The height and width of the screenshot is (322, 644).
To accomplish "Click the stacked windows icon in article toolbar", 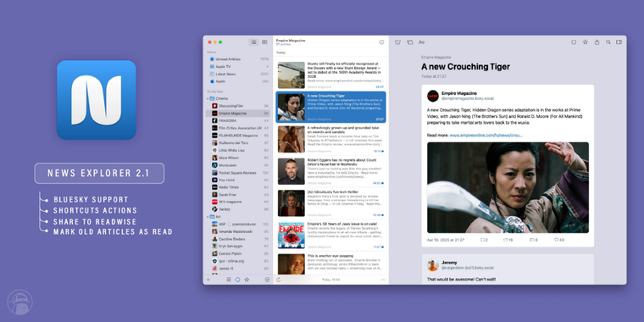I will [x=410, y=42].
